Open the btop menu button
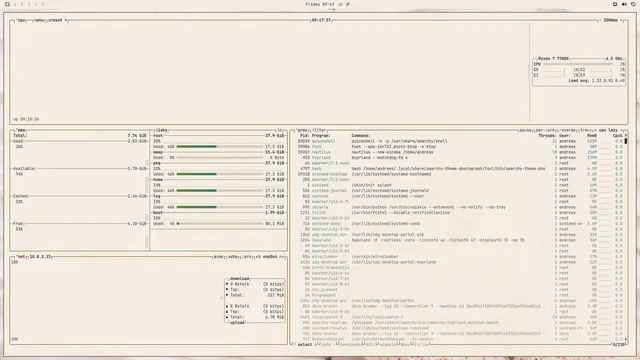 click(39, 20)
